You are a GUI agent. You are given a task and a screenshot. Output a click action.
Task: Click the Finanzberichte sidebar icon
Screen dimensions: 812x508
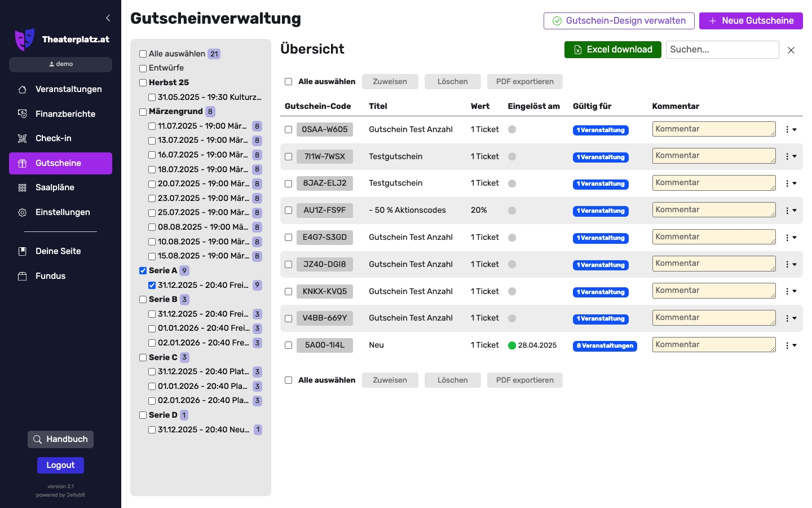point(23,114)
